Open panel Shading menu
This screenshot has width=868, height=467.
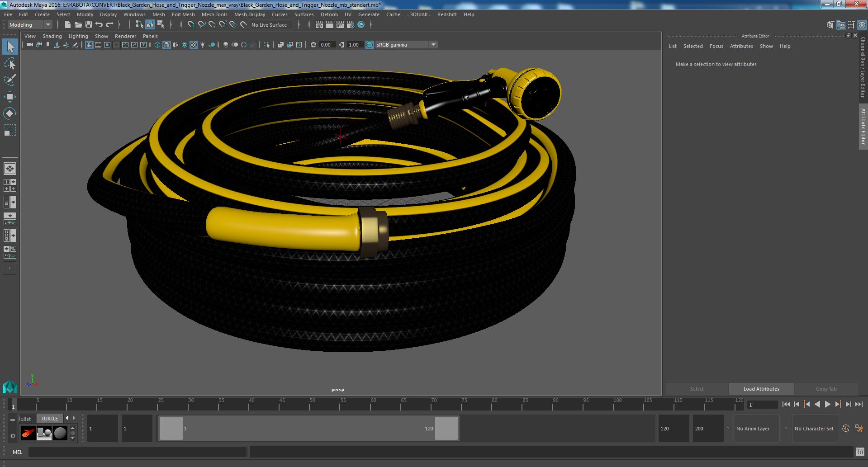click(x=52, y=36)
